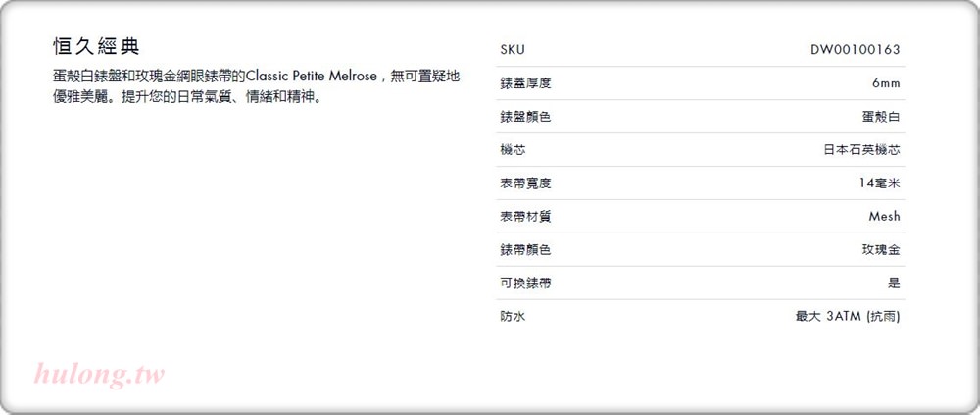Click the 防水 row label
This screenshot has width=980, height=415.
513,317
